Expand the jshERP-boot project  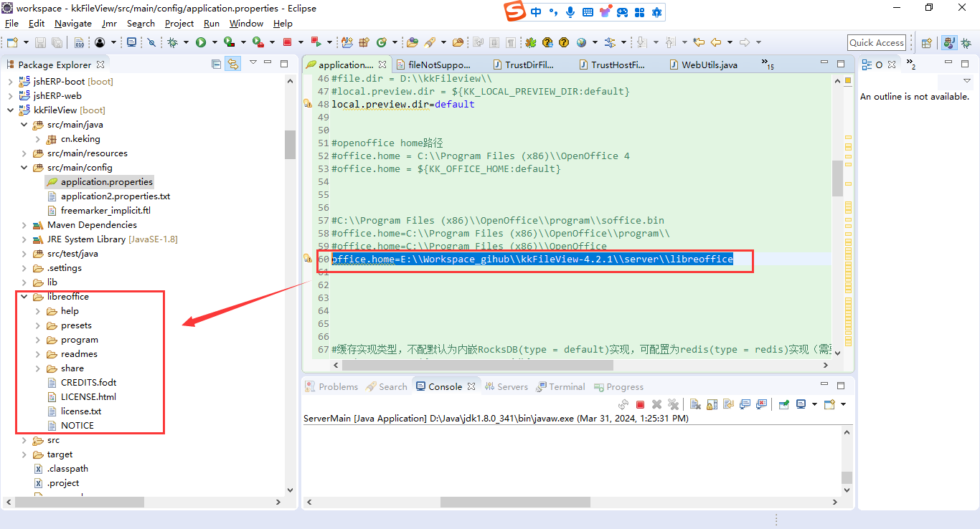[10, 82]
